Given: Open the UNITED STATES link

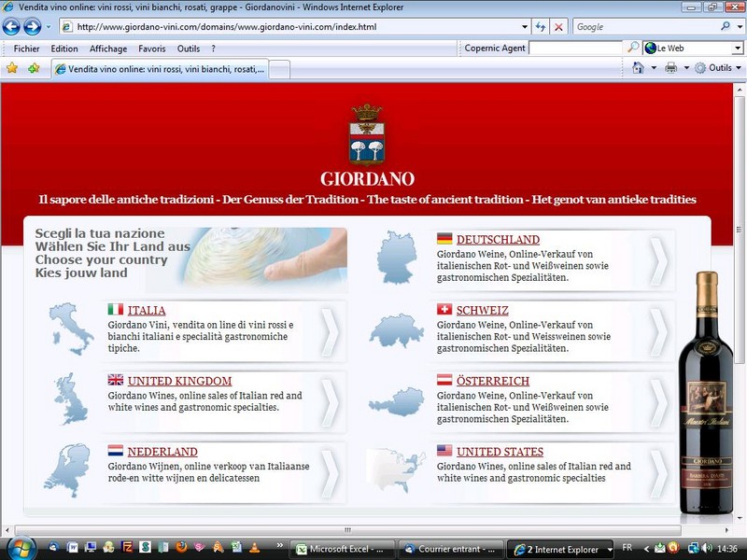Looking at the screenshot, I should point(500,452).
